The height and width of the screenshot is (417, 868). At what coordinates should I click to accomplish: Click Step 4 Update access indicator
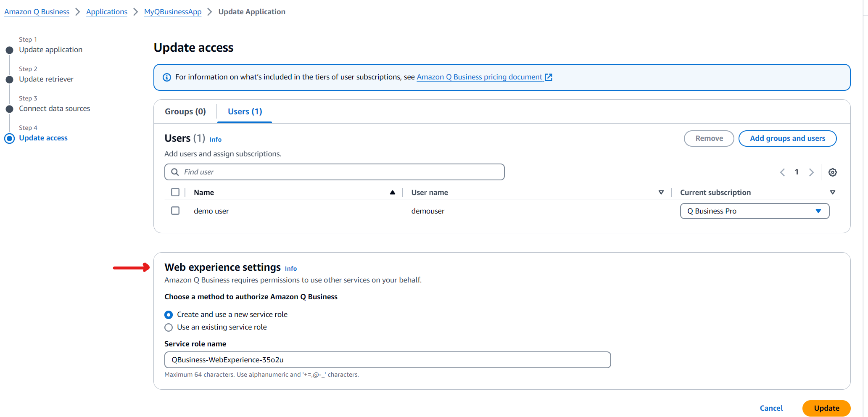(x=9, y=138)
